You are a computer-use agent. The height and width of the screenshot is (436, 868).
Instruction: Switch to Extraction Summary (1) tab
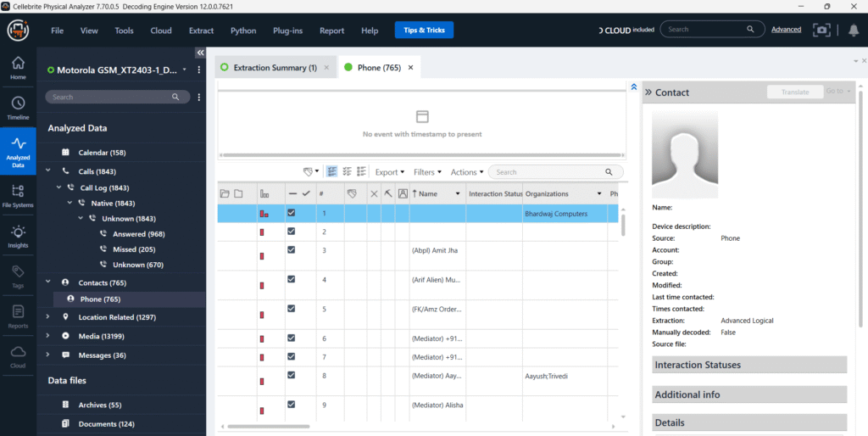tap(275, 68)
